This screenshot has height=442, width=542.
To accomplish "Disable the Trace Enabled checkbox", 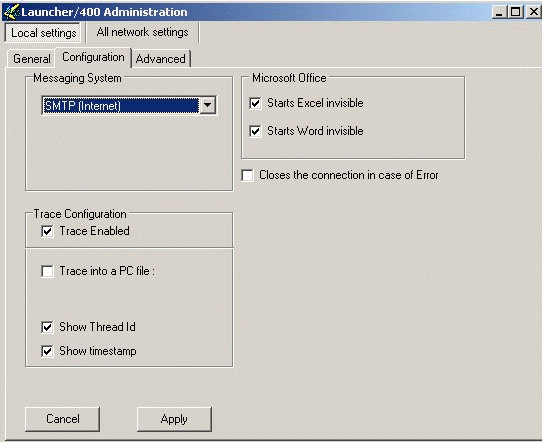I will (x=47, y=231).
